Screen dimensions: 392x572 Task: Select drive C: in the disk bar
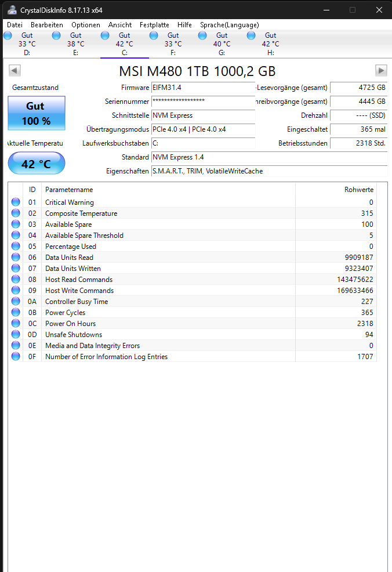pyautogui.click(x=124, y=44)
